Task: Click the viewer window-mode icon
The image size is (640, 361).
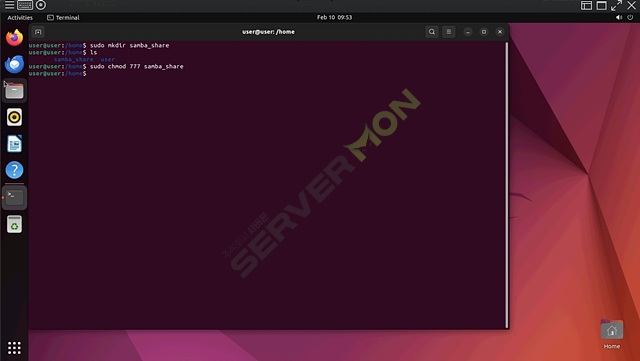Action: point(602,5)
